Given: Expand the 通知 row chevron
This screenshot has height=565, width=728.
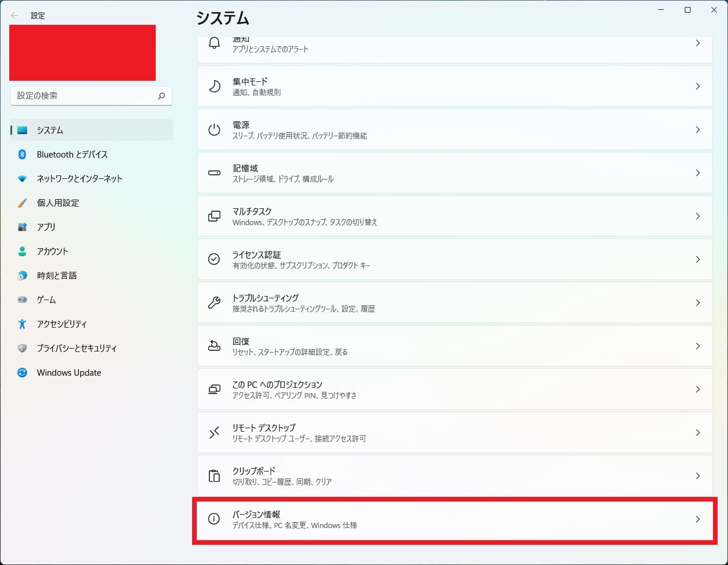Looking at the screenshot, I should [697, 43].
